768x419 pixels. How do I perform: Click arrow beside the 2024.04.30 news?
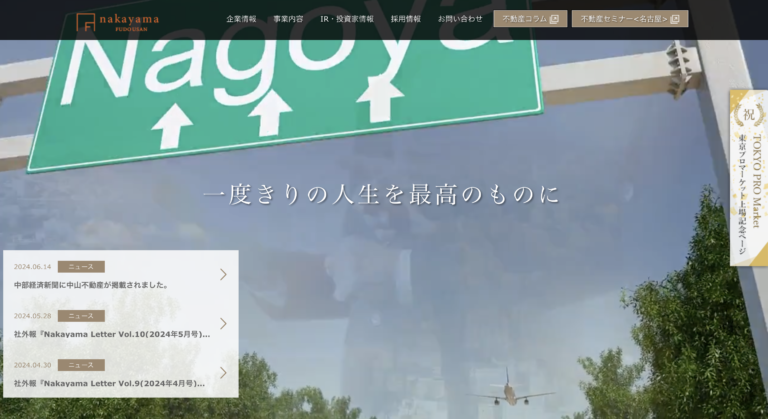click(x=223, y=372)
